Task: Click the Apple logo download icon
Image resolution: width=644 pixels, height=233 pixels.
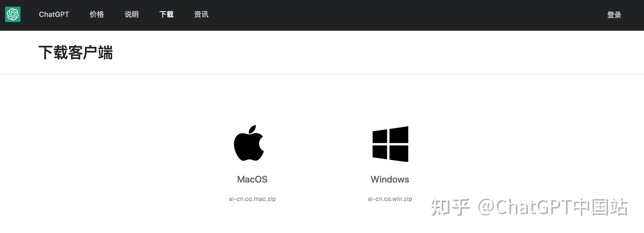Action: pyautogui.click(x=249, y=143)
